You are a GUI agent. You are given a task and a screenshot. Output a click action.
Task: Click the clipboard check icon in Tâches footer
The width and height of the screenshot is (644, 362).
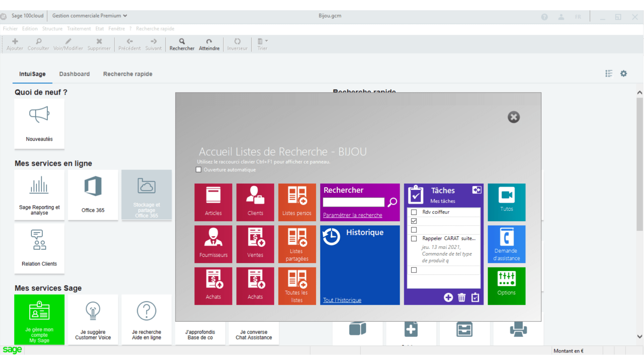click(x=475, y=297)
